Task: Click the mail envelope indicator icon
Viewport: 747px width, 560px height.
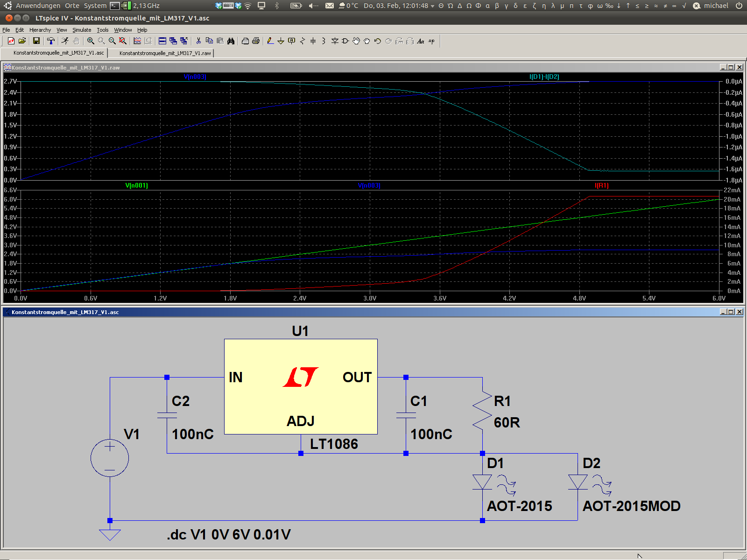Action: (x=330, y=6)
